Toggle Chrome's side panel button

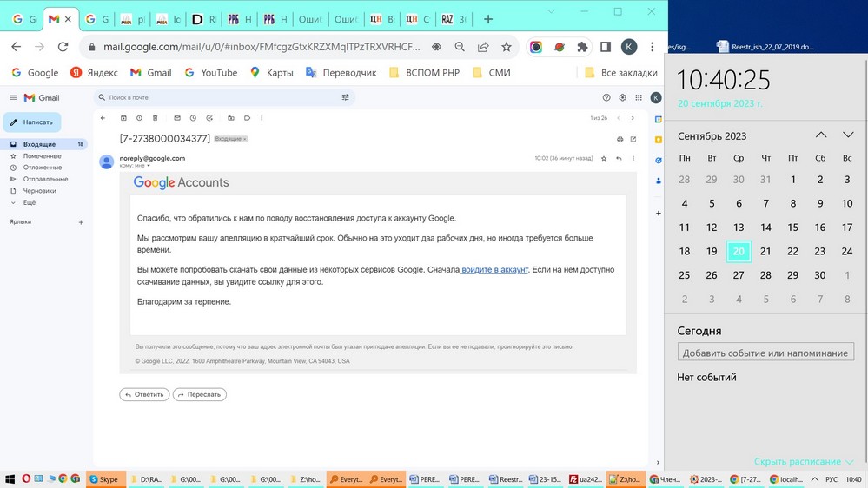606,47
